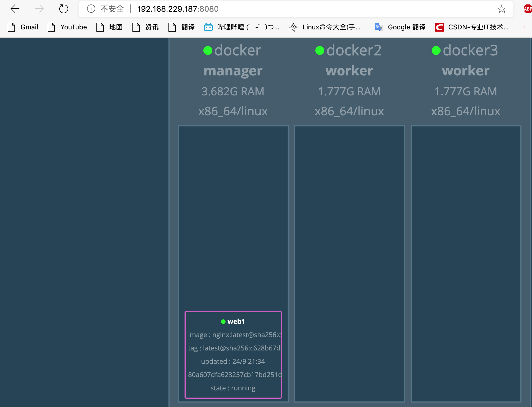Image resolution: width=532 pixels, height=407 pixels.
Task: Click the red CSDN bookmark favicon
Action: [x=439, y=27]
